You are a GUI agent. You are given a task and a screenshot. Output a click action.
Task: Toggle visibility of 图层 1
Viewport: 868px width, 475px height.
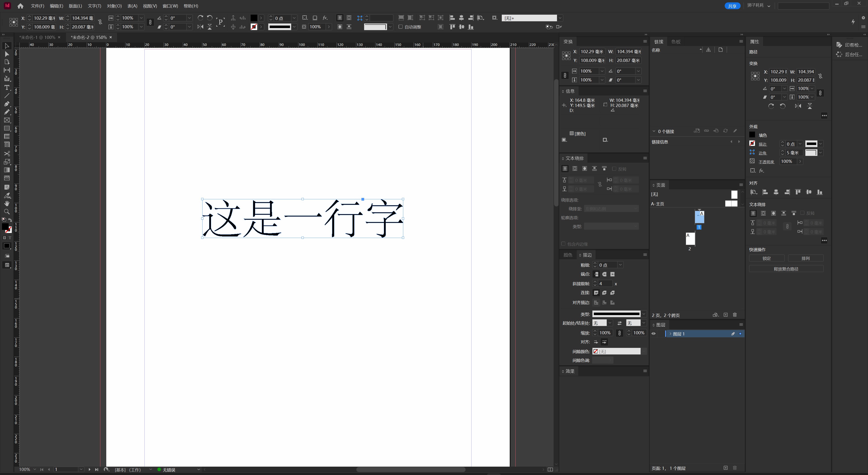click(x=653, y=334)
